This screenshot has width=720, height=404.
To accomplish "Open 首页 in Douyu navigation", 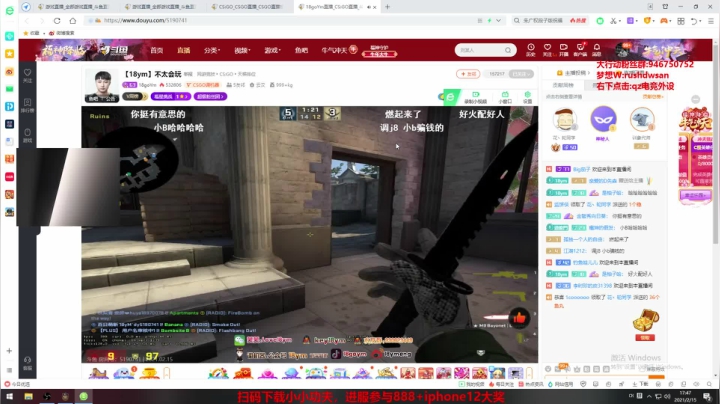I will pyautogui.click(x=157, y=50).
